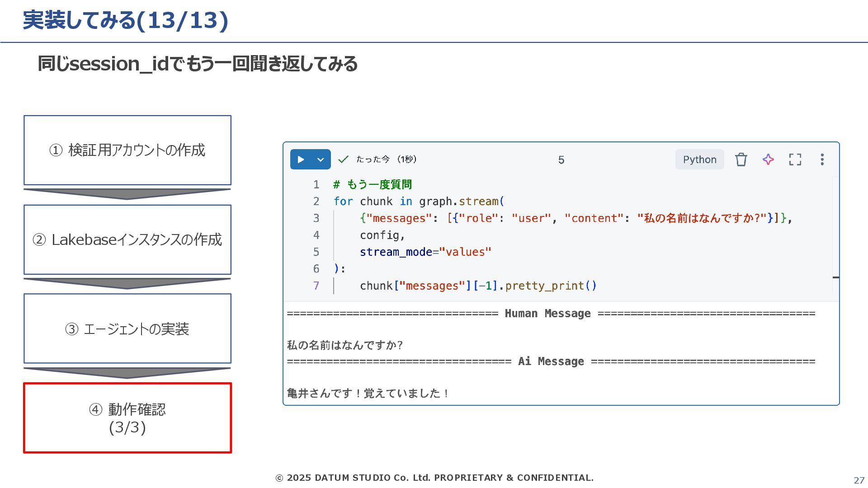This screenshot has height=488, width=868.
Task: Click the 'config,' code line
Action: (x=382, y=235)
